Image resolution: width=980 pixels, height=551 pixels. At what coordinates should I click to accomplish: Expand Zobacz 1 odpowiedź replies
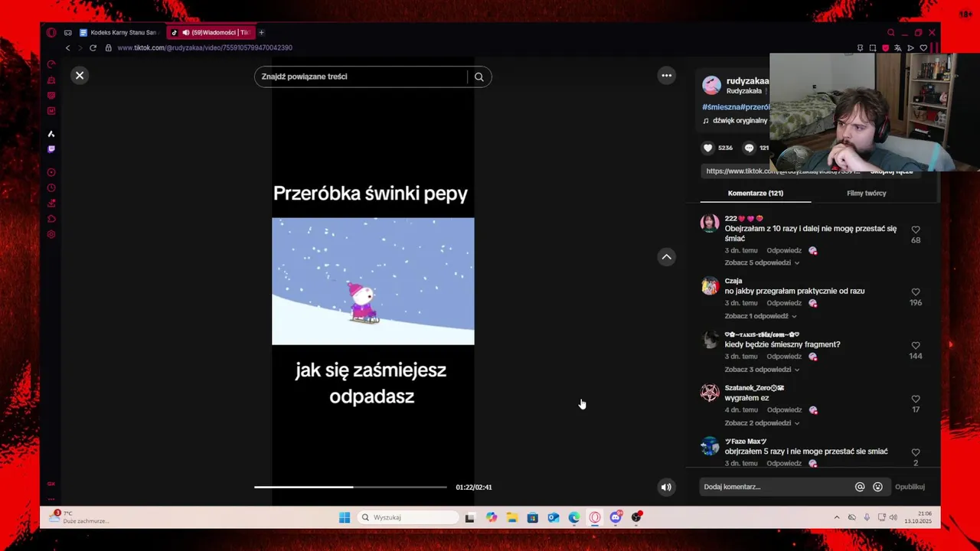coord(760,316)
